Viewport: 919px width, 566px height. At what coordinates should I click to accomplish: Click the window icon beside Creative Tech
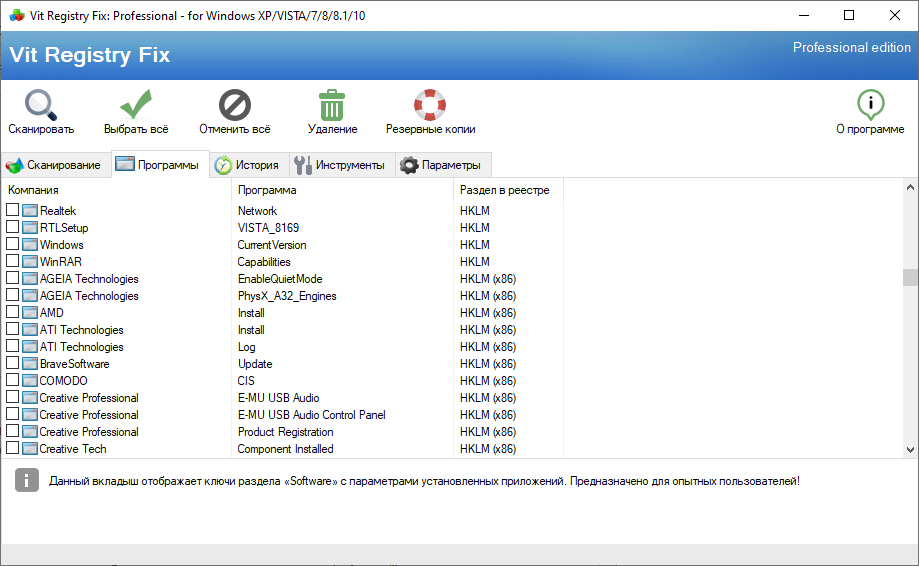click(30, 448)
